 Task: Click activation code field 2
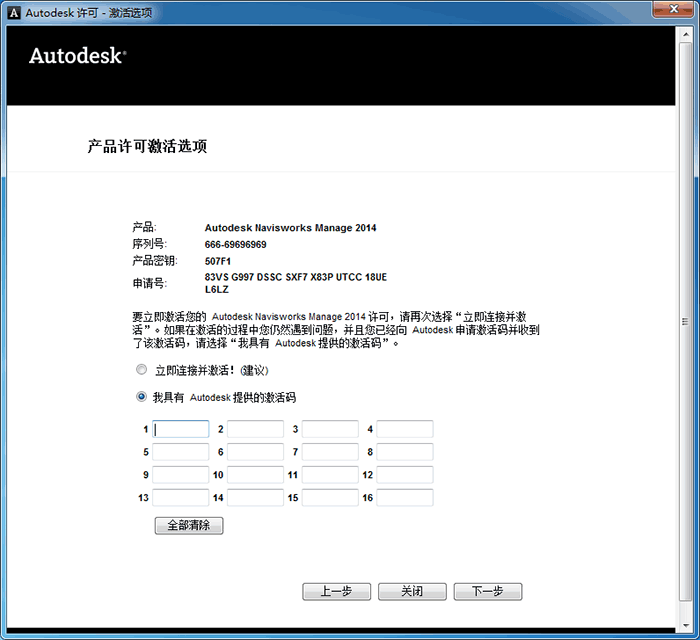255,429
